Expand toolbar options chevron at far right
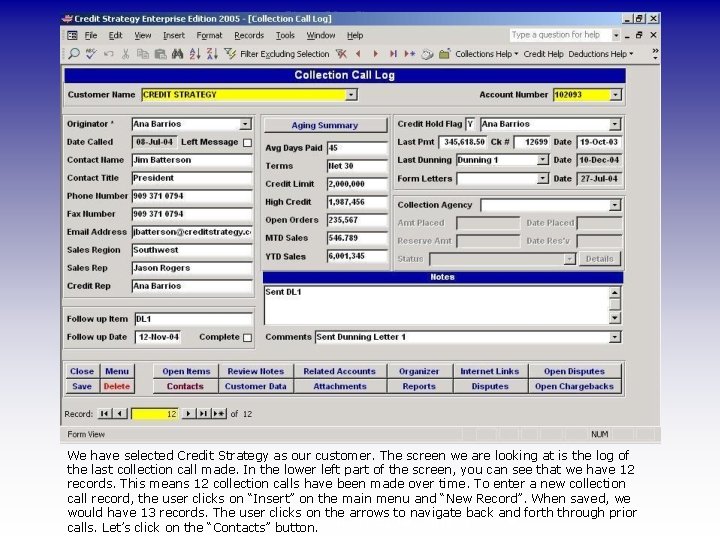This screenshot has height=540, width=720. (x=655, y=54)
